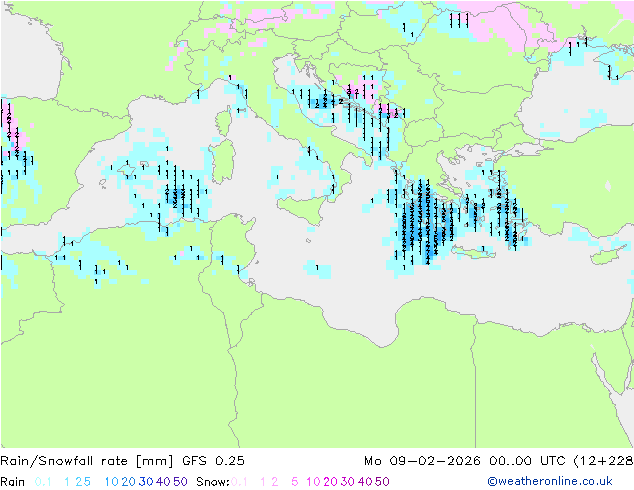Pick the rain legend value 10
This screenshot has width=634, height=490.
(x=111, y=482)
